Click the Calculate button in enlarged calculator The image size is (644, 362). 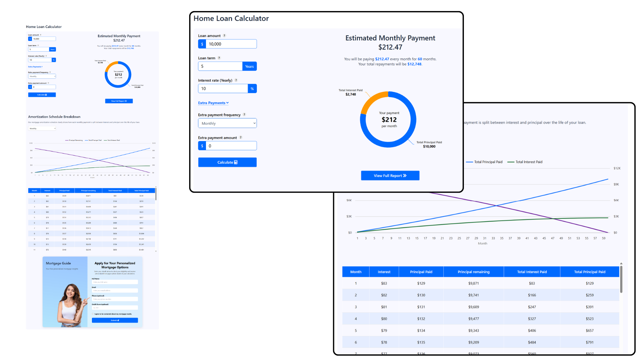pos(227,162)
